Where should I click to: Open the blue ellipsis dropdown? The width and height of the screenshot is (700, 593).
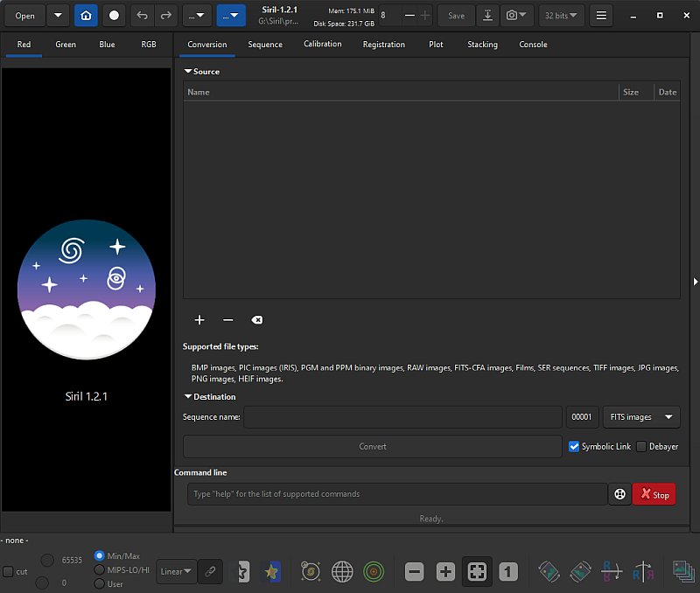click(231, 16)
